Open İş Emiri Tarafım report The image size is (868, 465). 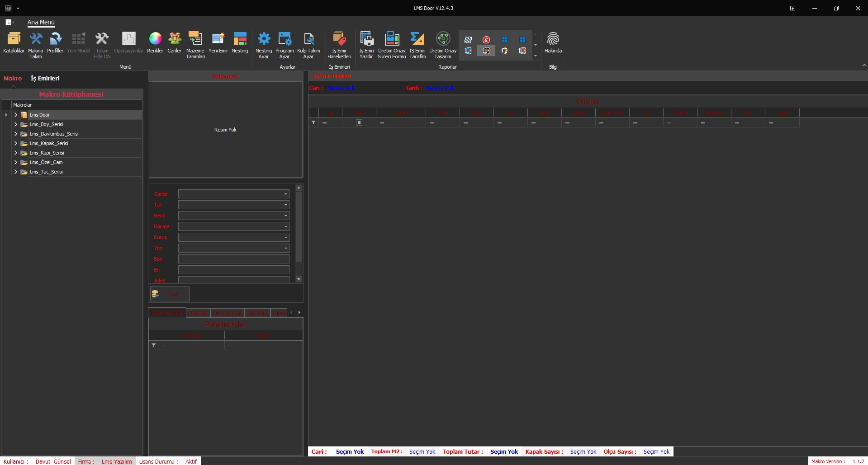click(x=417, y=45)
